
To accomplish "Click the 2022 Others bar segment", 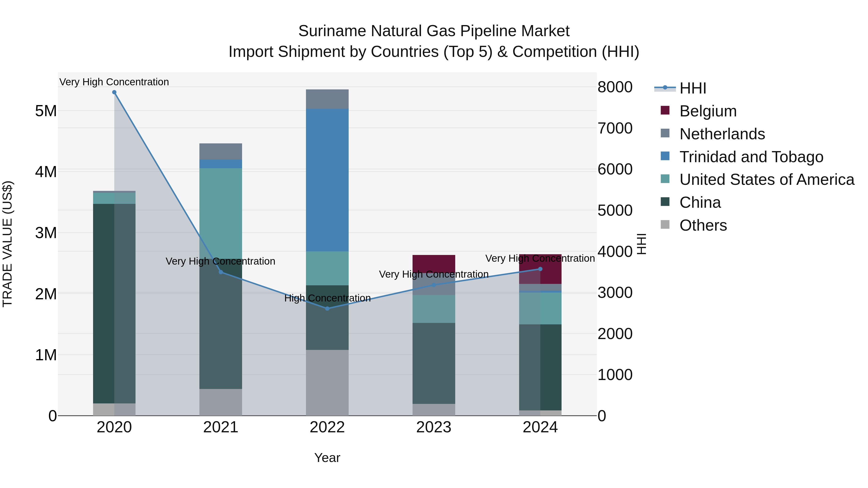I will 327,383.
